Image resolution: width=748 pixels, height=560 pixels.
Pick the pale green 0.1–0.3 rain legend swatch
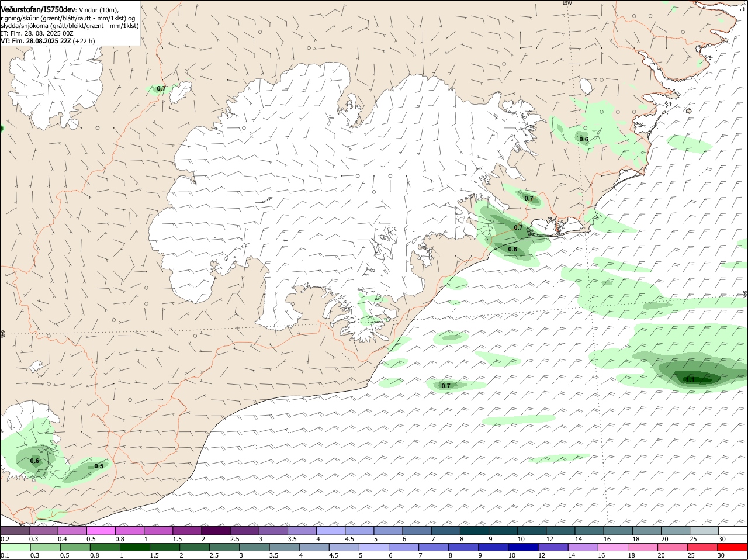(15, 548)
